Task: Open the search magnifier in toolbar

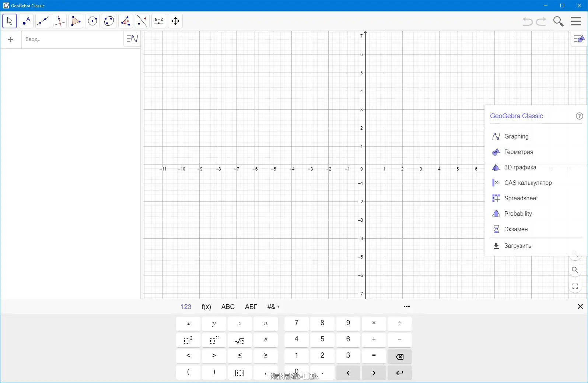Action: [x=559, y=21]
